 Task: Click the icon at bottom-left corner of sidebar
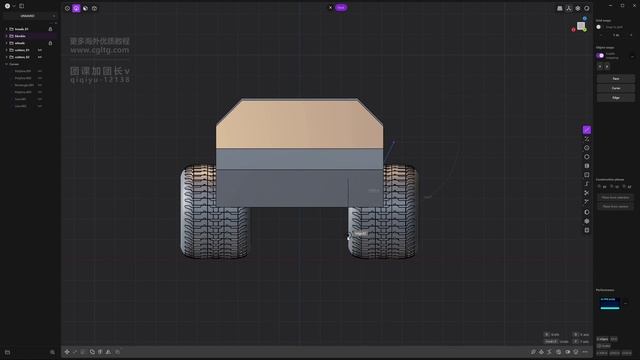(x=7, y=352)
